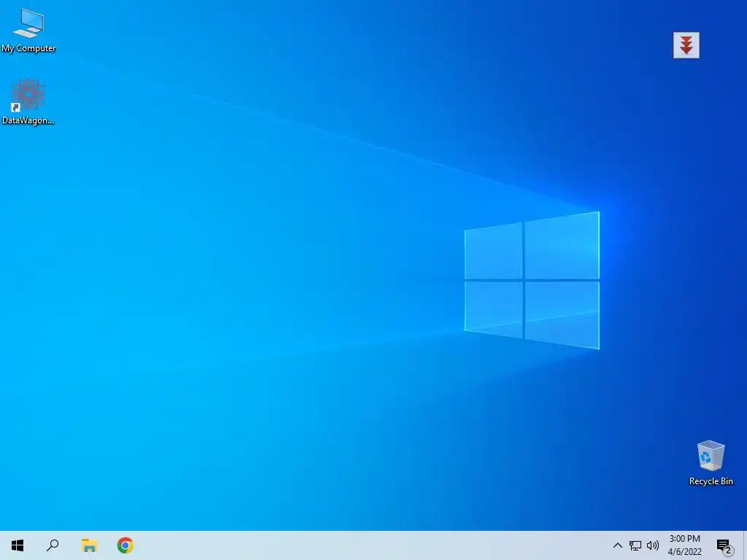Select the My Computer desktop icon
747x560 pixels.
[28, 31]
